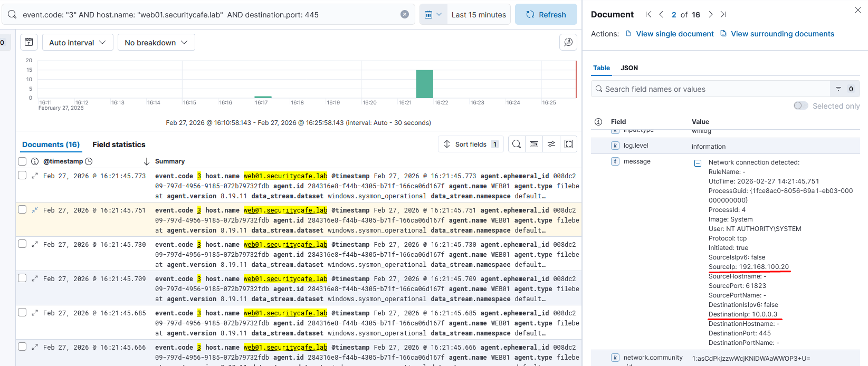
Task: Select the JSON tab in flyout
Action: pos(629,68)
